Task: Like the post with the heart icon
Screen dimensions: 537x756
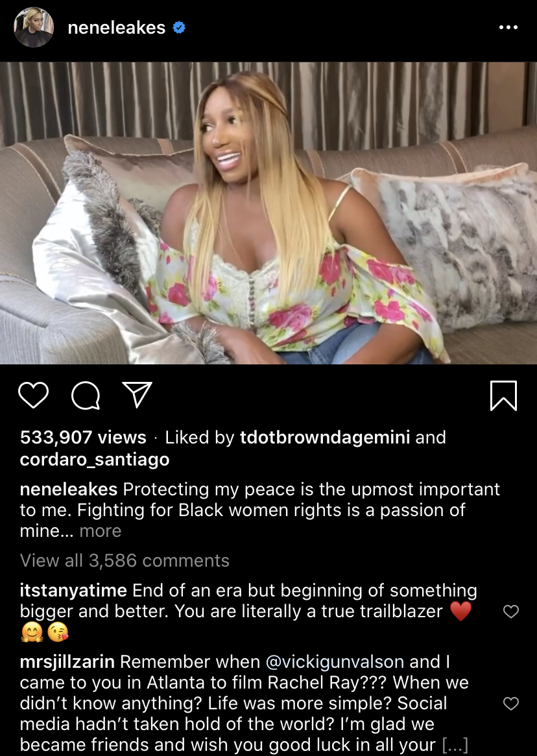Action: pyautogui.click(x=33, y=395)
